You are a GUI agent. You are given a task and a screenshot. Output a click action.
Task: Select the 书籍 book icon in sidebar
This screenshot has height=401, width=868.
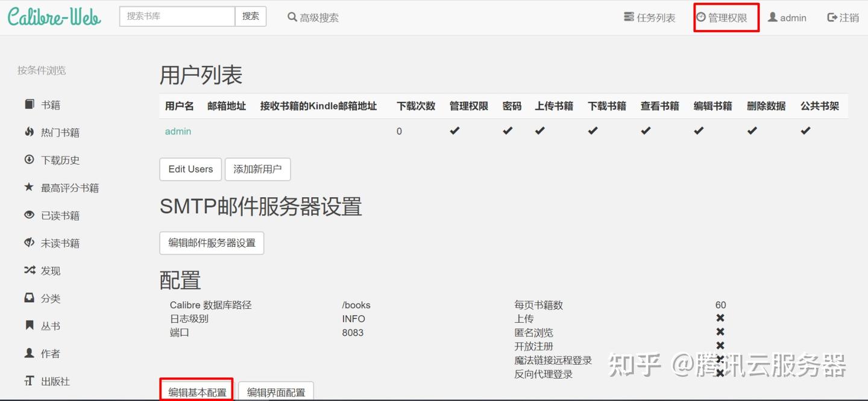click(30, 104)
